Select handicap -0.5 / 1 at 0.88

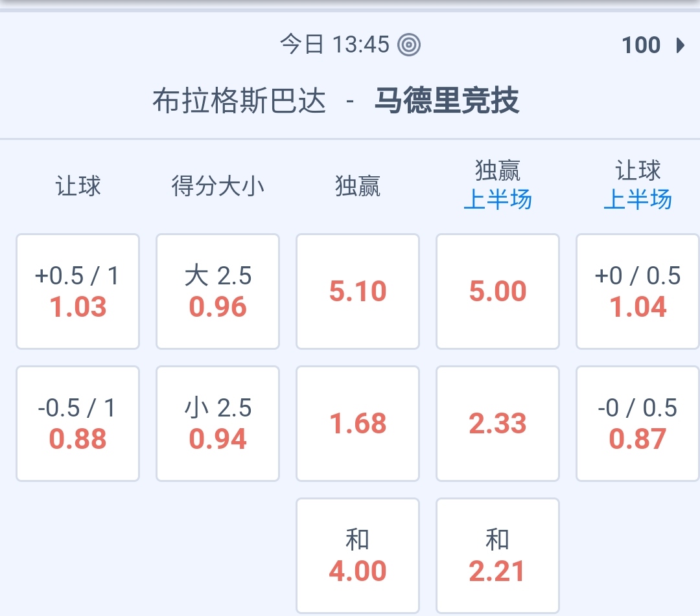pyautogui.click(x=78, y=424)
